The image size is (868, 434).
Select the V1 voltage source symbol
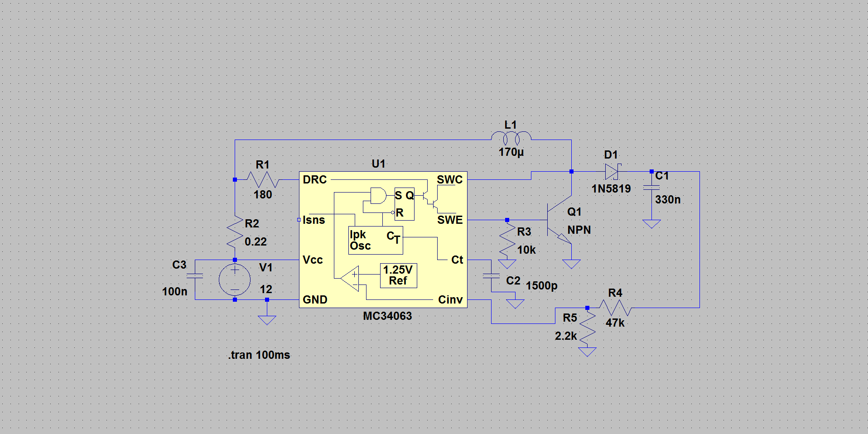(235, 280)
